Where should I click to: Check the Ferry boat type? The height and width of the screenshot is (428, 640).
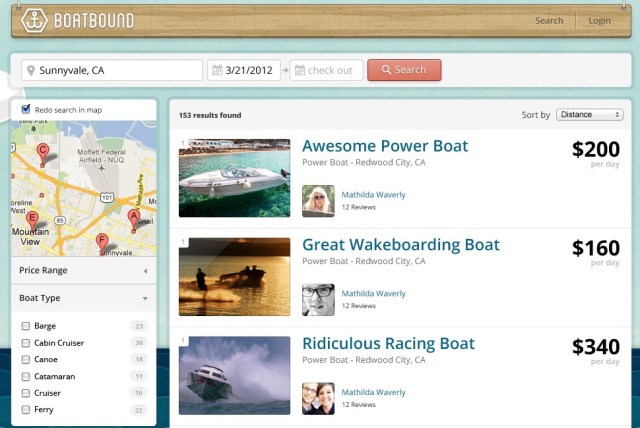pos(26,410)
